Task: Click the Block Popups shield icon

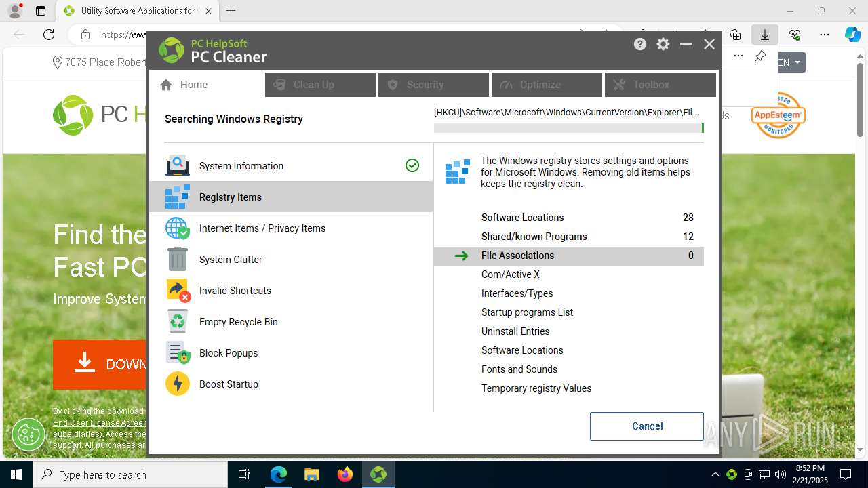Action: point(178,352)
